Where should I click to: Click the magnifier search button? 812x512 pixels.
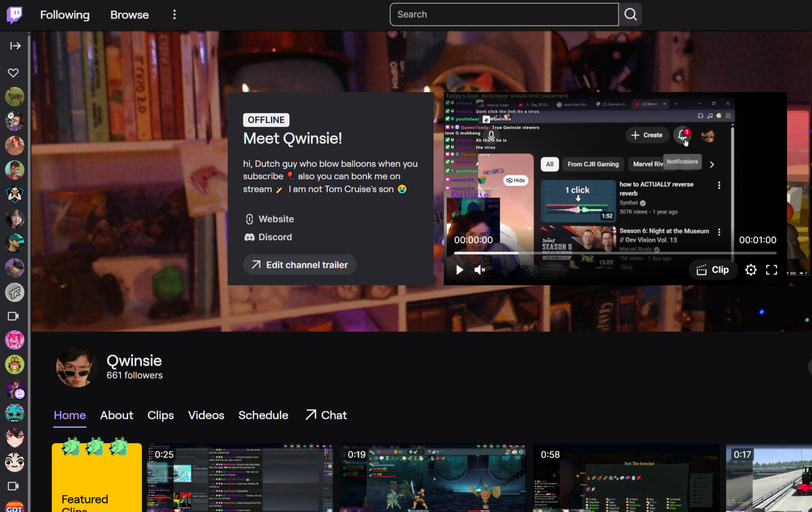point(630,15)
